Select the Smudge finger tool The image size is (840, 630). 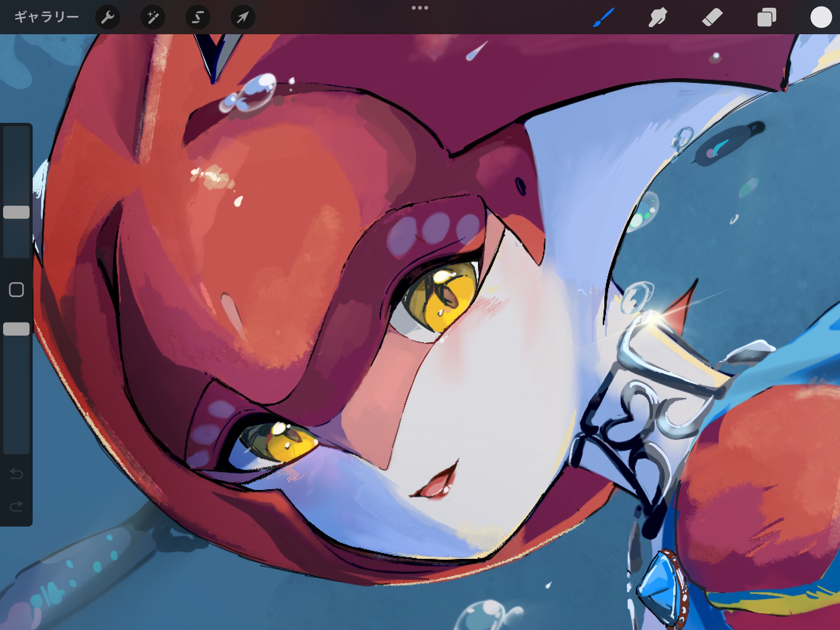point(658,17)
